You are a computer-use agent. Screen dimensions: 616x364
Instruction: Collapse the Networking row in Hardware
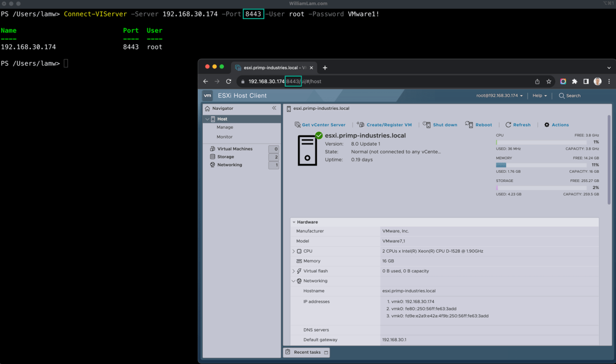[294, 281]
